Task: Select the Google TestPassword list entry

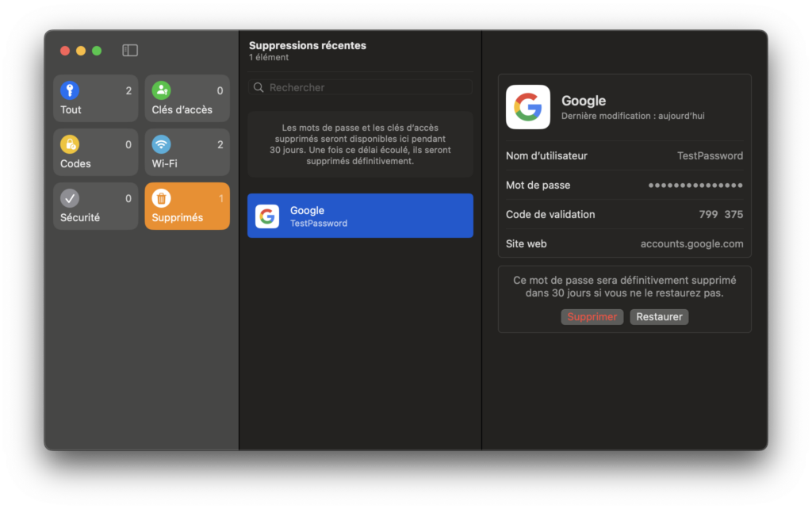Action: tap(361, 216)
